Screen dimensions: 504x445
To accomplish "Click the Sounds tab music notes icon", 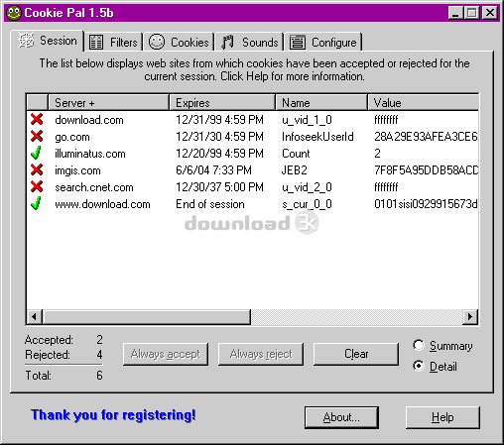I will click(x=227, y=43).
